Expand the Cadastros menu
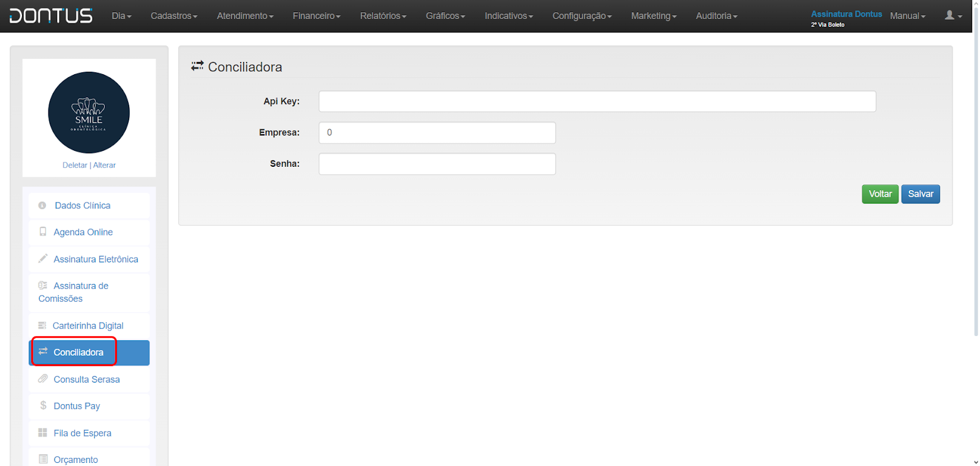 pyautogui.click(x=174, y=16)
